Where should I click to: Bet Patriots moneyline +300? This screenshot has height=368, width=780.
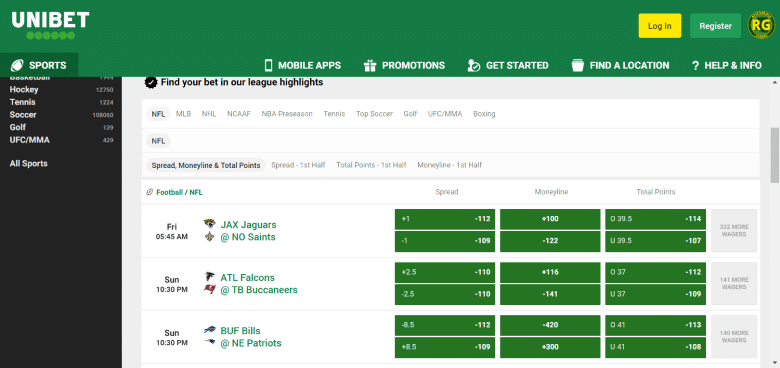click(550, 347)
